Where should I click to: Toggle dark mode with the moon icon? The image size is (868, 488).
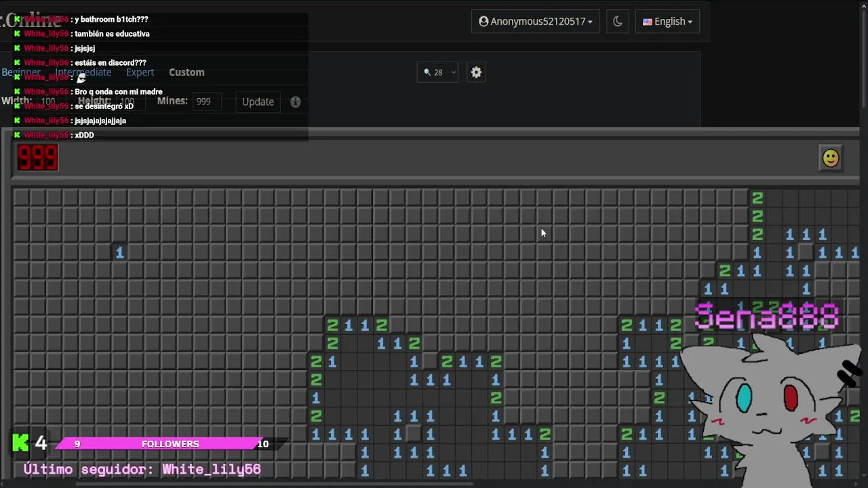(x=617, y=22)
